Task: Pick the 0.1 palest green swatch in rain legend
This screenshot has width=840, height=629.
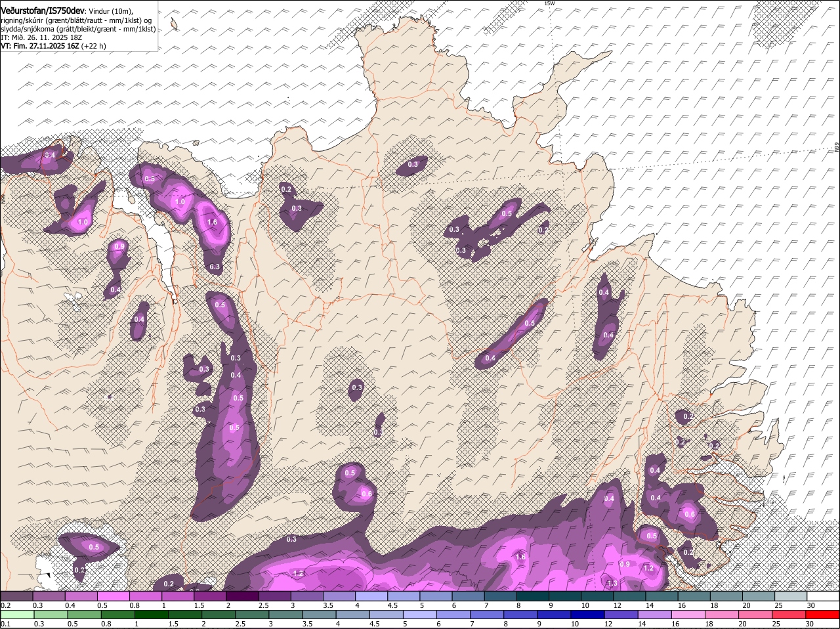Action: click(16, 615)
